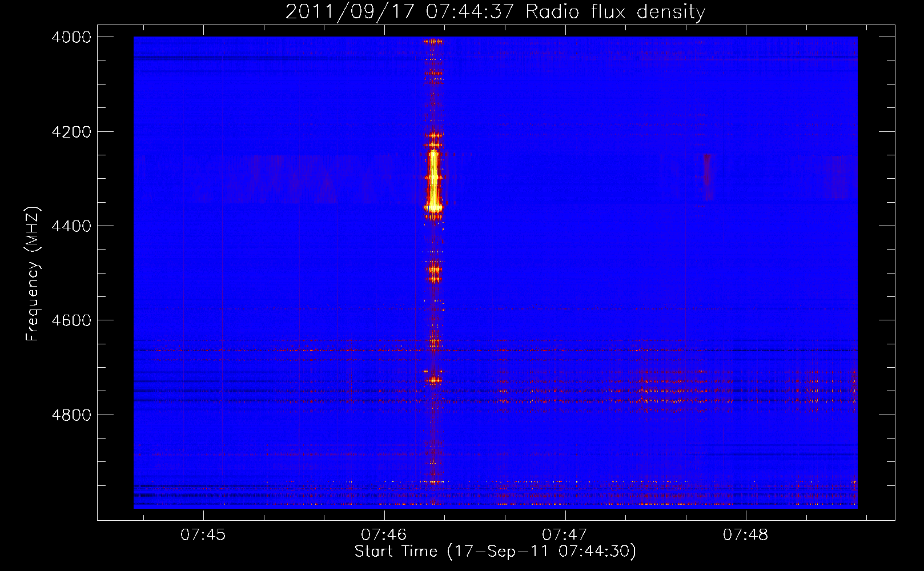Click the 4000 frequency tick label

71,37
